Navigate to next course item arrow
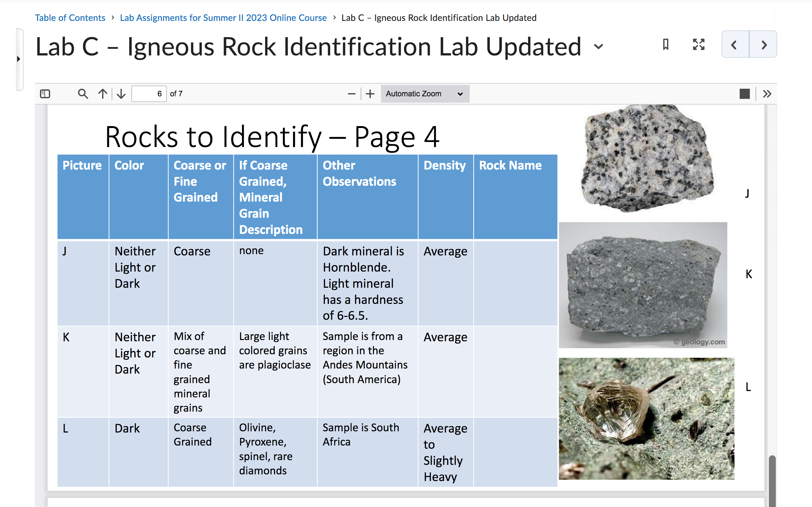This screenshot has height=507, width=812. (x=764, y=44)
